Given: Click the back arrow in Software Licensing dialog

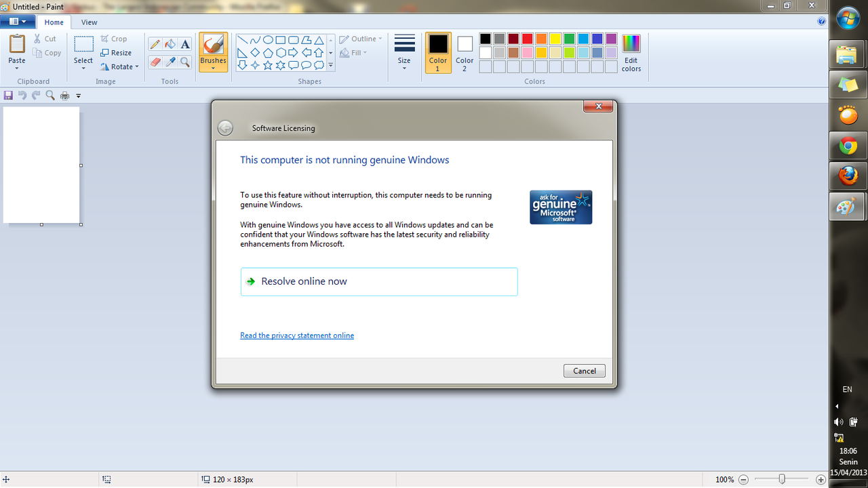Looking at the screenshot, I should pyautogui.click(x=225, y=128).
